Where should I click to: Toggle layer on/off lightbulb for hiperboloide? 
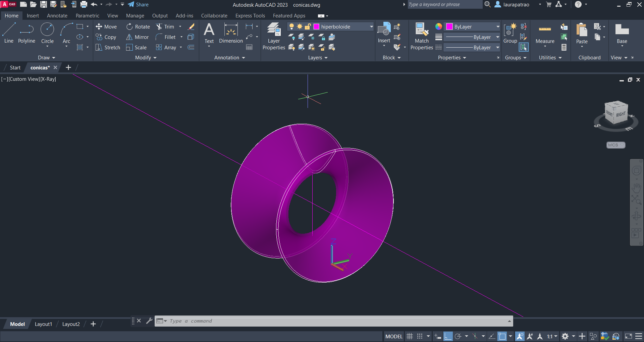pos(291,27)
